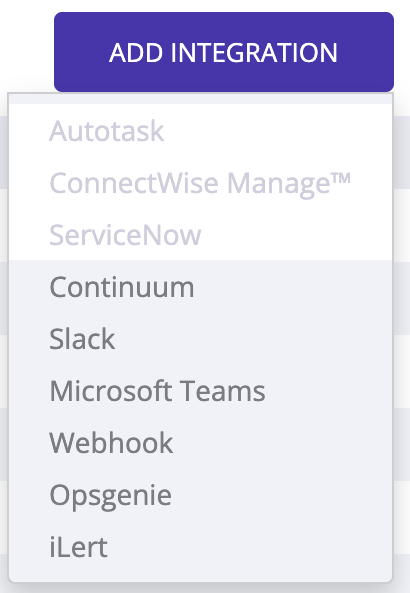
Task: Pick Continuum from the dropdown
Action: (200, 287)
